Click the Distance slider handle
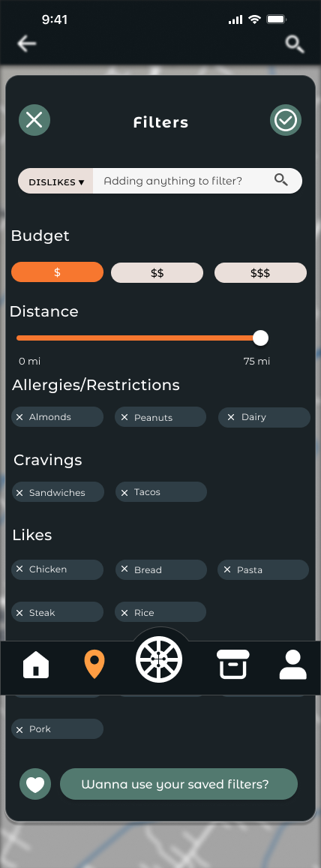Screen dimensions: 321x868 tap(260, 338)
